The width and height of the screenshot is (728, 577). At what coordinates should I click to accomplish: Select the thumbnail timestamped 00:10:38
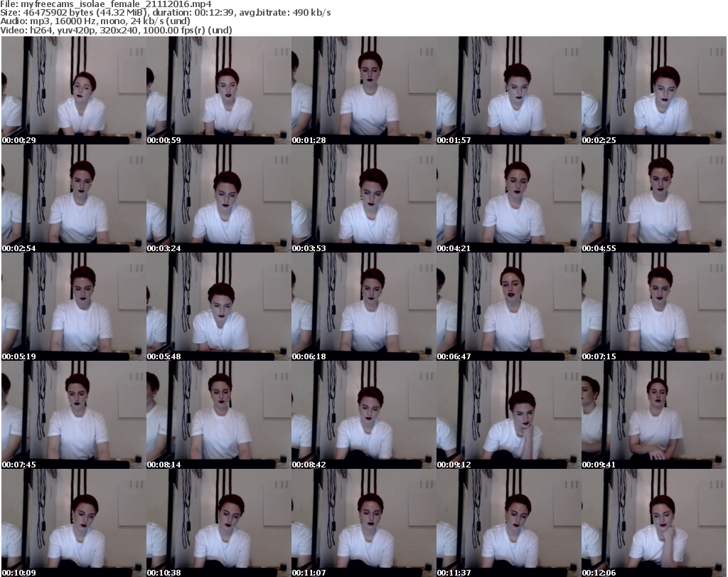click(219, 523)
